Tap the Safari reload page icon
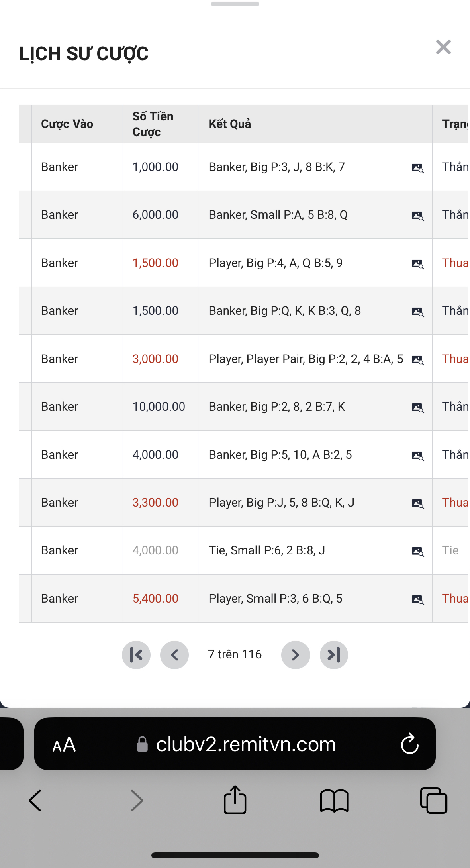470x868 pixels. [x=409, y=744]
